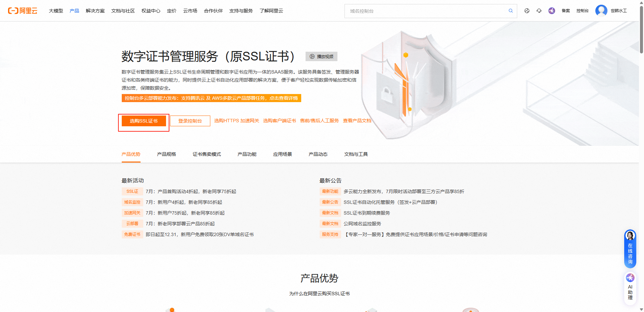Select the 产品规格 tab
Viewport: 644px width, 312px height.
[x=167, y=154]
